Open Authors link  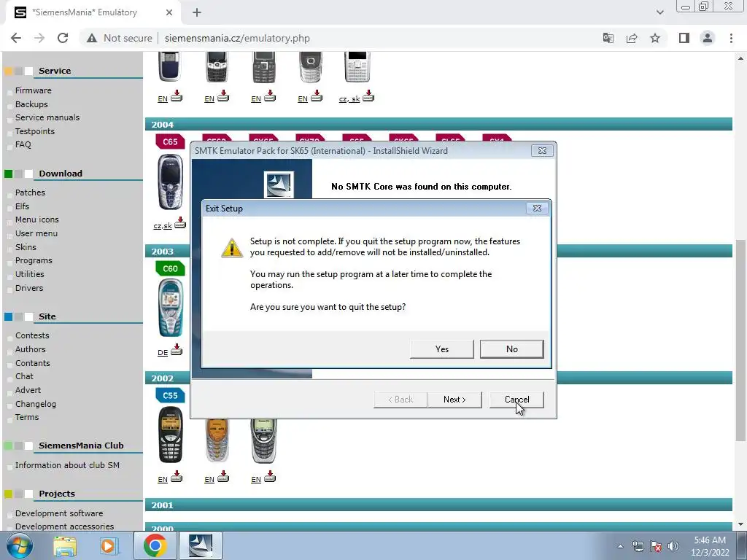(30, 349)
